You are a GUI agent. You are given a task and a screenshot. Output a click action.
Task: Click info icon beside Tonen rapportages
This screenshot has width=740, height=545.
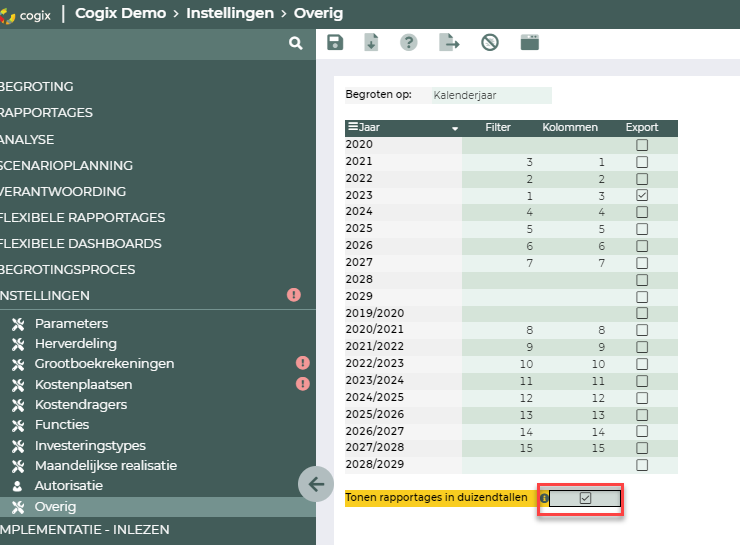click(x=544, y=497)
